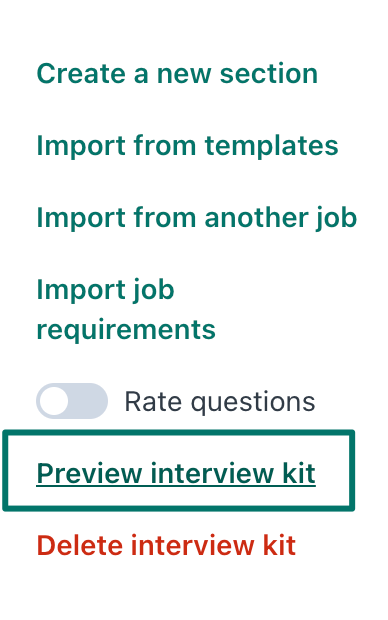Select the focused Preview interview kit item

[178, 471]
